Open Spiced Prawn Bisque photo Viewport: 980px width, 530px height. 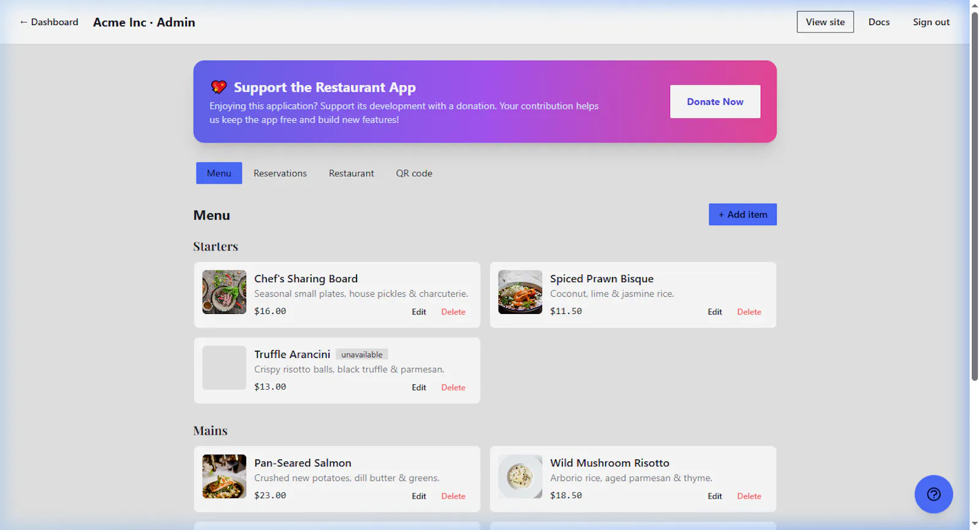pyautogui.click(x=520, y=292)
